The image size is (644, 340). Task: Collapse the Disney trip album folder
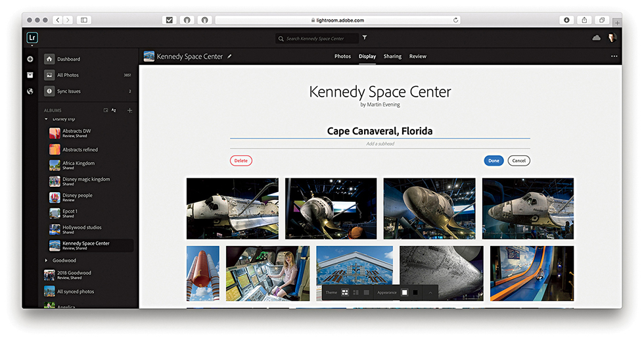(46, 119)
